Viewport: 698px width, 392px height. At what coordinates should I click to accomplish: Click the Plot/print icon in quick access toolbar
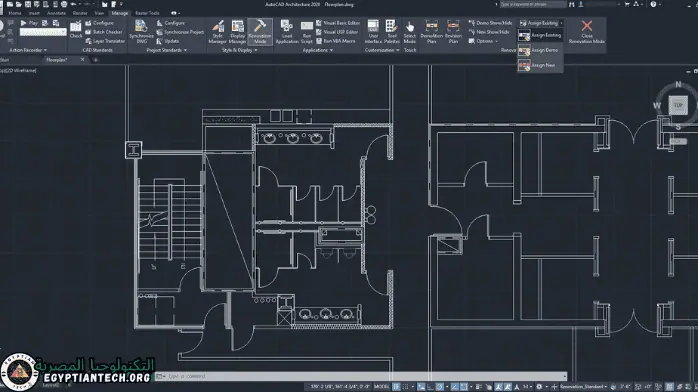64,4
